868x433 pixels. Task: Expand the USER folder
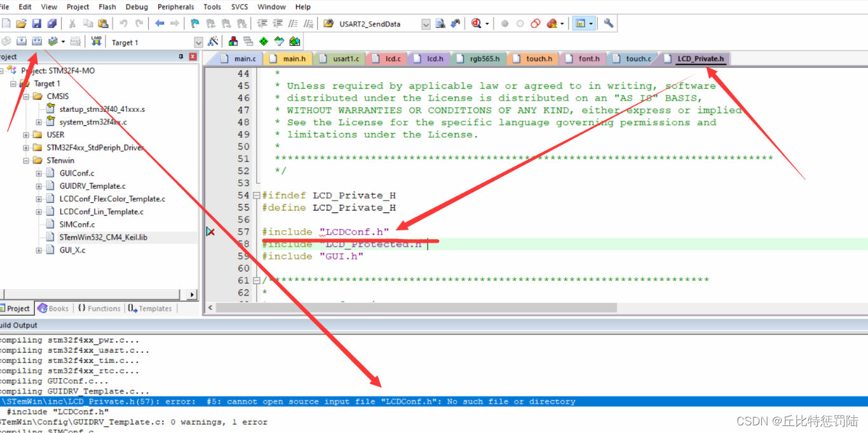tap(26, 135)
